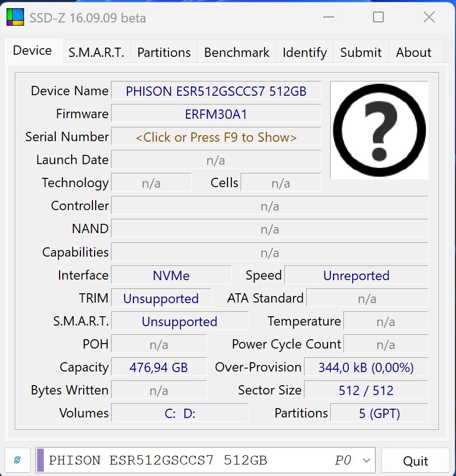Expand the PHISON drive selection dropdown
456x476 pixels.
click(x=366, y=460)
